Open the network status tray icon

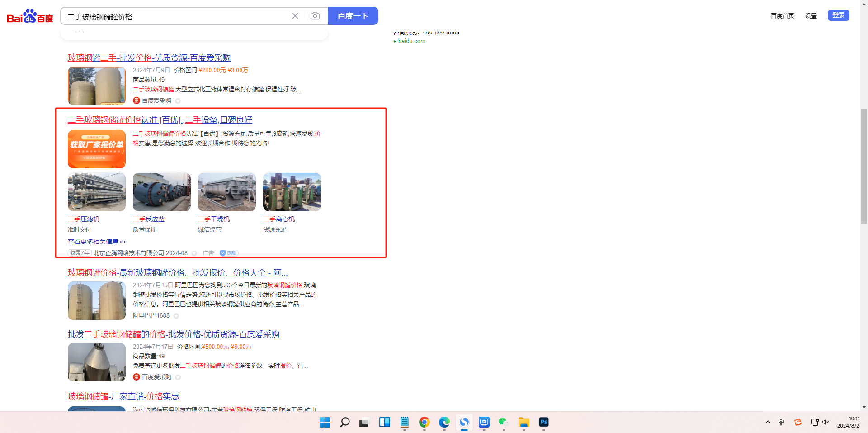[x=815, y=422]
